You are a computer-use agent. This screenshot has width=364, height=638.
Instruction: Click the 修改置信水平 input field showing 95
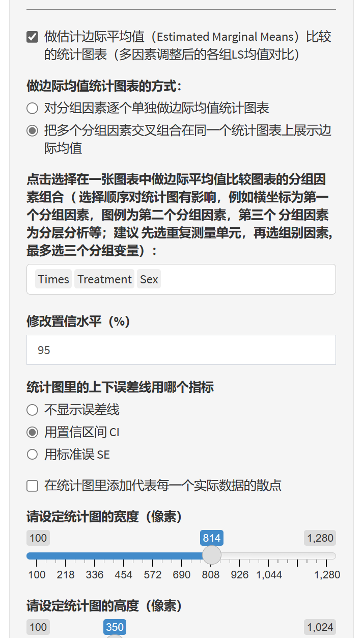[181, 350]
